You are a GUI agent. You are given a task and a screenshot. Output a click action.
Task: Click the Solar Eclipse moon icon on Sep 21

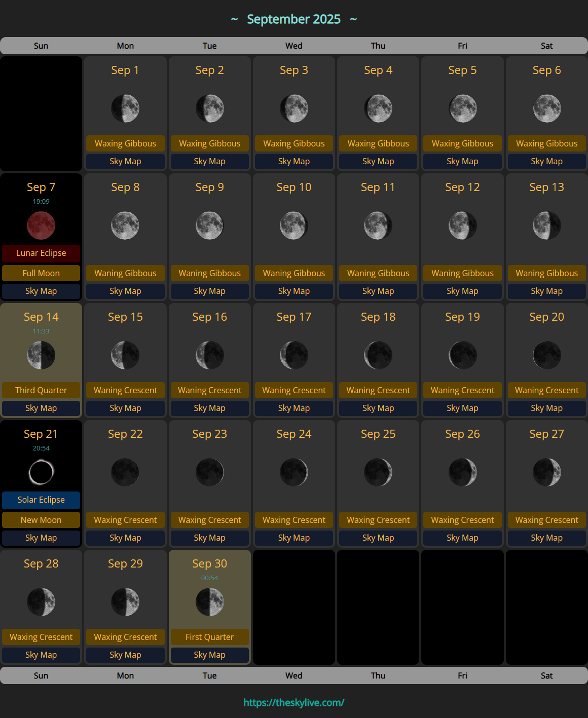click(41, 472)
